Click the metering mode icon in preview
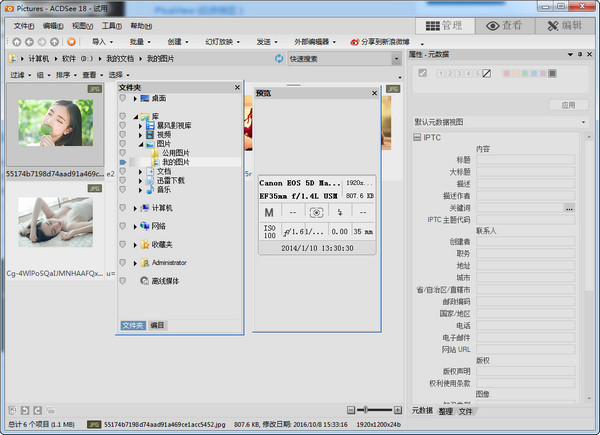600x435 pixels. coord(316,212)
